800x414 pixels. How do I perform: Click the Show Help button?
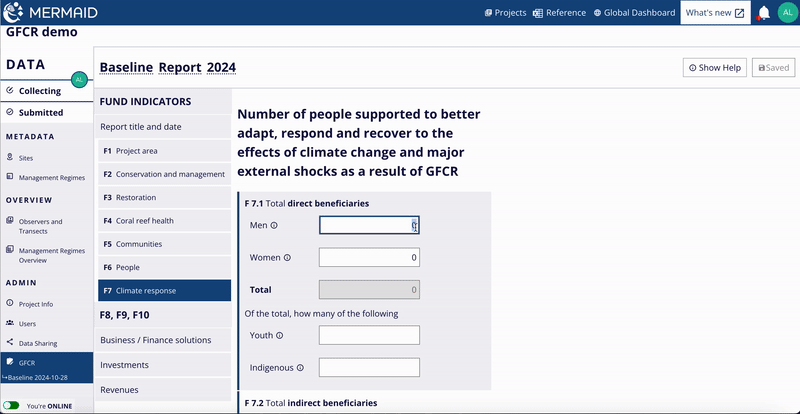click(715, 67)
